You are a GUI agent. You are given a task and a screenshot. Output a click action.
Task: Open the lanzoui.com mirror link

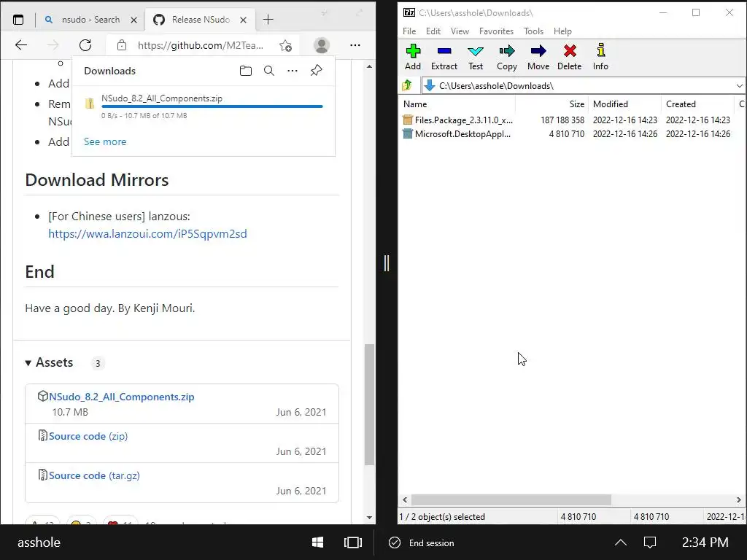[147, 234]
